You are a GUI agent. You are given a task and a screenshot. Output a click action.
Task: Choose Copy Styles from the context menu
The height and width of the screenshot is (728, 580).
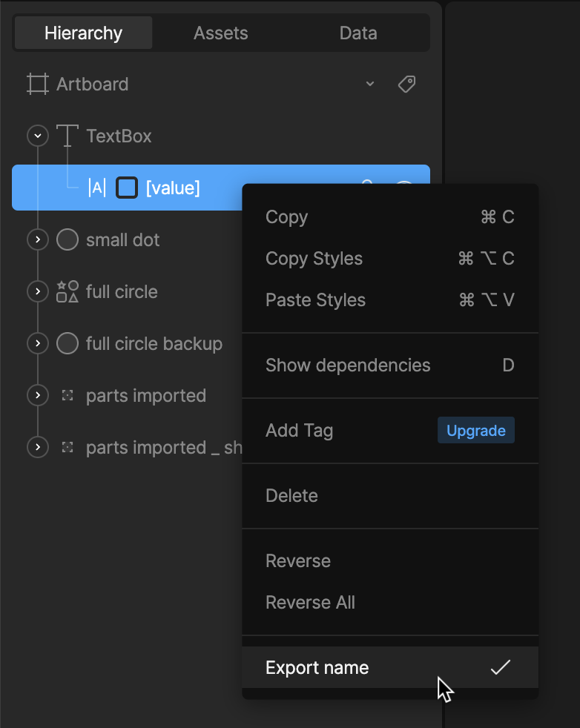point(314,259)
